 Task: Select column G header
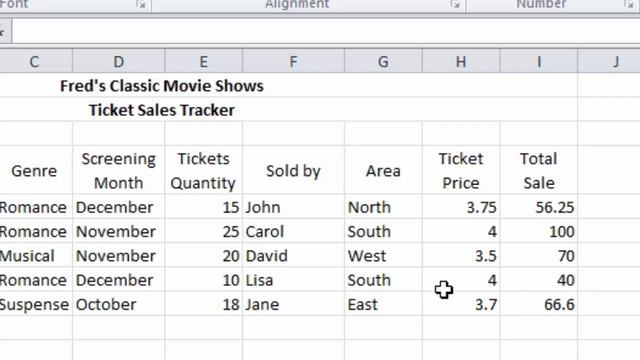(x=383, y=62)
